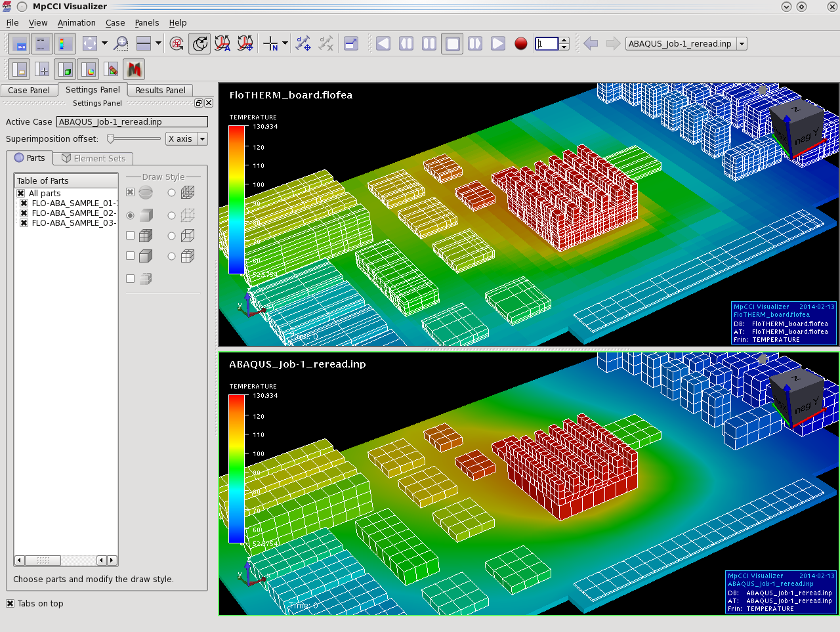Pause the animation playback
This screenshot has height=632, width=840.
pyautogui.click(x=429, y=44)
